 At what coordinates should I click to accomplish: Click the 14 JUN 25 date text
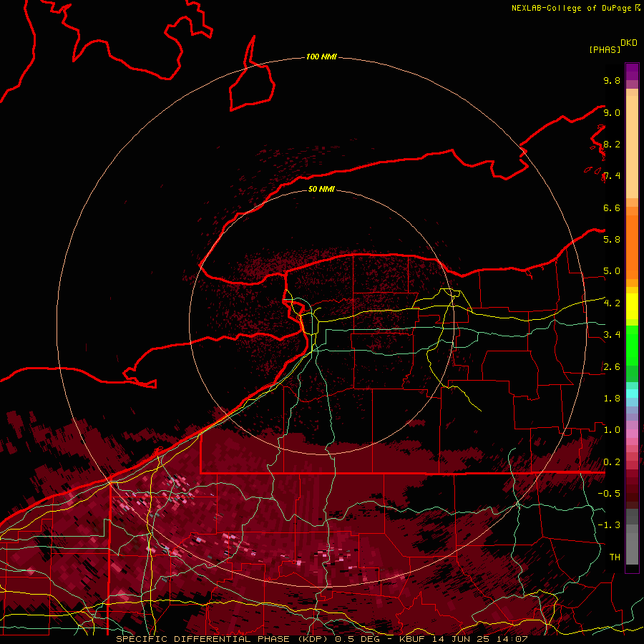(x=462, y=639)
